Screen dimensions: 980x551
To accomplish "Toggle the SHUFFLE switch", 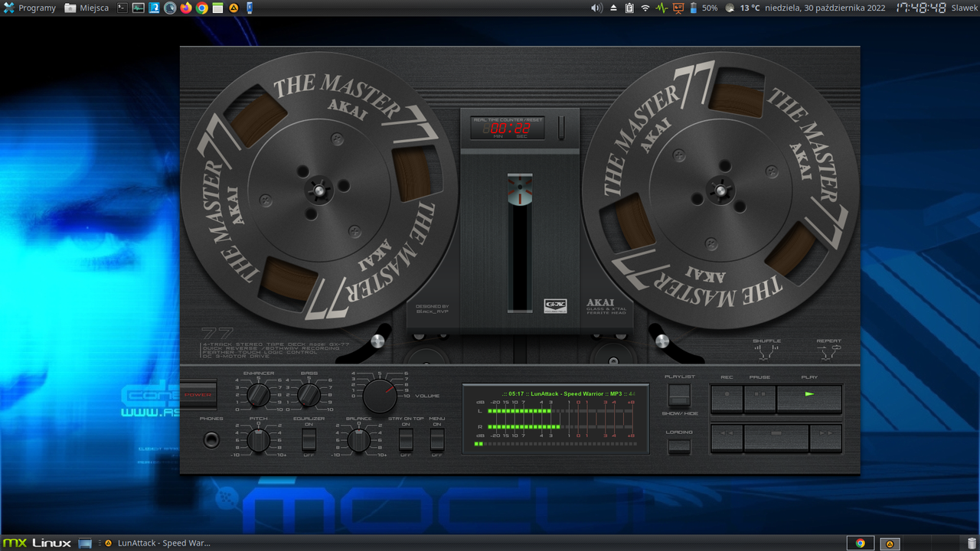I will 766,353.
